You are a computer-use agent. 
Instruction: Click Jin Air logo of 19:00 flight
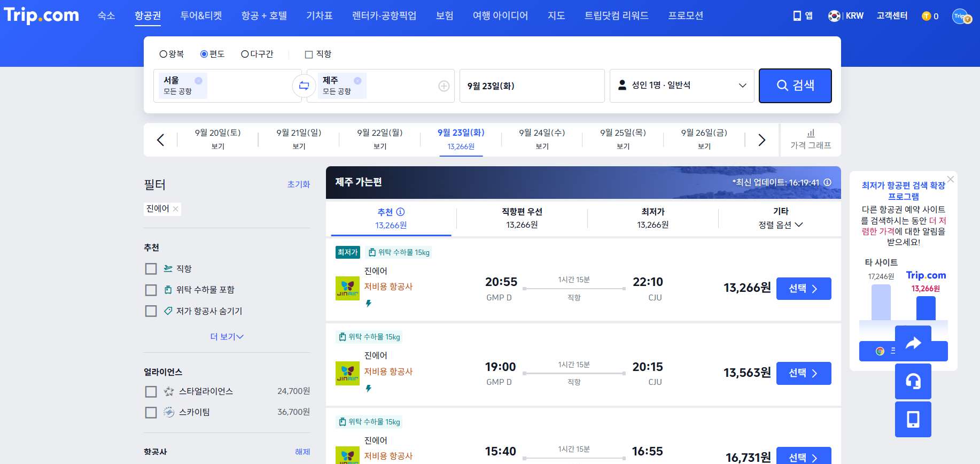click(x=347, y=373)
